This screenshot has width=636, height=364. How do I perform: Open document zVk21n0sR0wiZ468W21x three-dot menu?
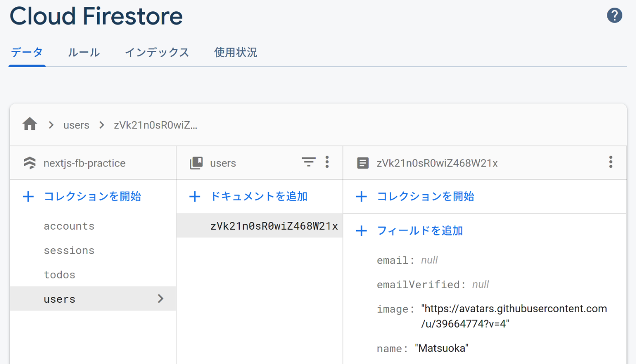pos(611,162)
